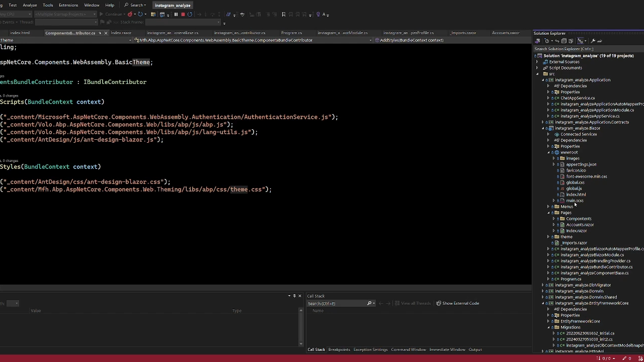Expand the External Sources node

[537, 62]
